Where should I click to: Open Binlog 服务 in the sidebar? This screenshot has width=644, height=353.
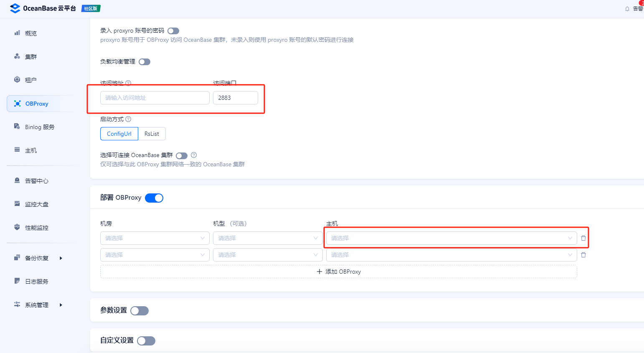[40, 127]
